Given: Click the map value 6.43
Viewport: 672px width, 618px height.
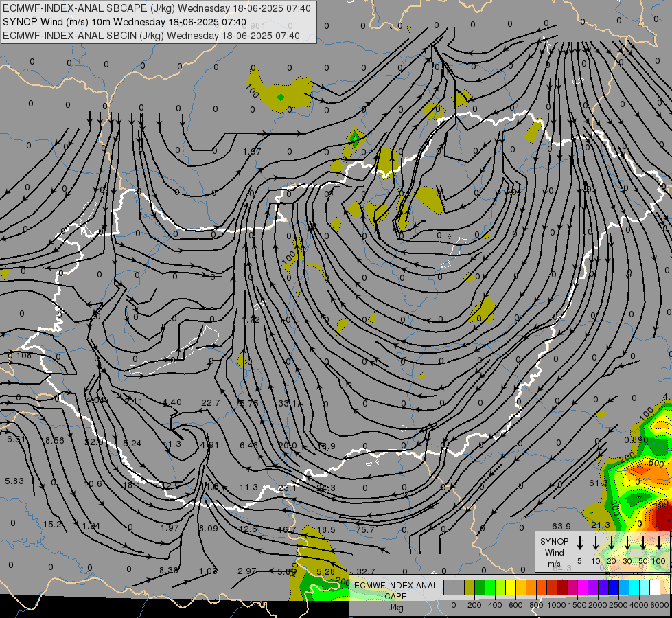Looking at the screenshot, I should click(x=248, y=446).
